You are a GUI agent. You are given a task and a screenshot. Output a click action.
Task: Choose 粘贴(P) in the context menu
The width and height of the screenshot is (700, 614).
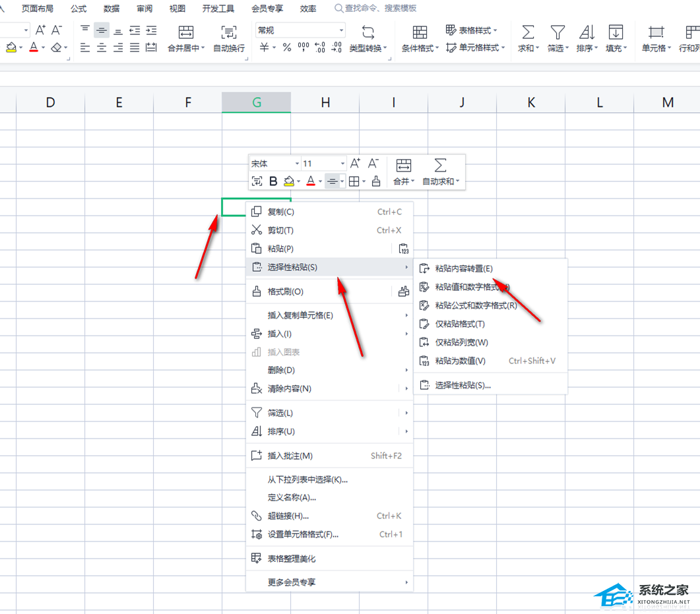[x=319, y=248]
